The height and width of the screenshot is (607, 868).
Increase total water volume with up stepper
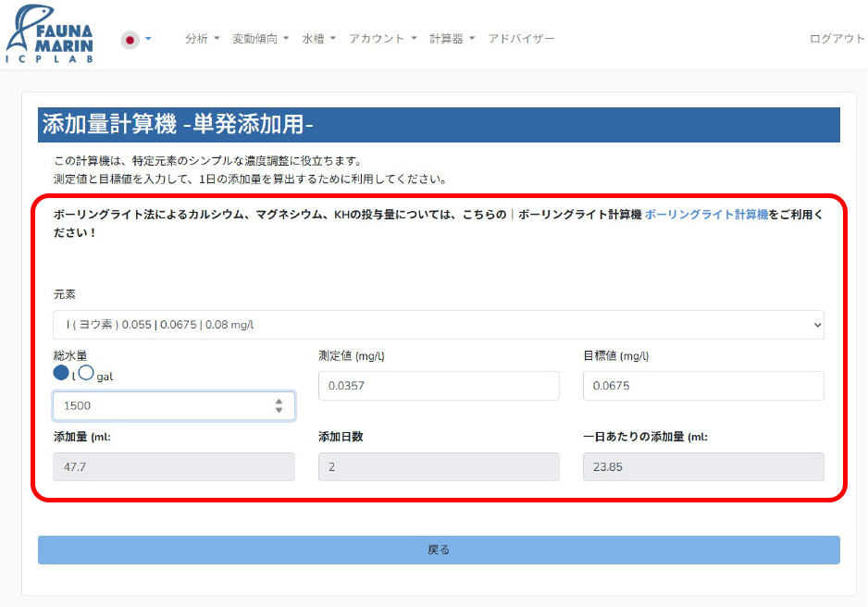click(279, 402)
